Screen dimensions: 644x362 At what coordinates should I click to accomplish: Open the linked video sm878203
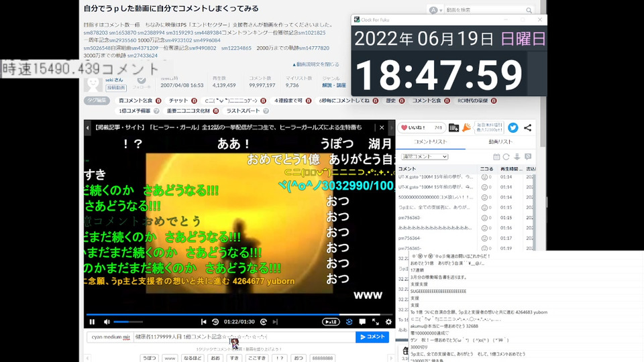pos(95,33)
